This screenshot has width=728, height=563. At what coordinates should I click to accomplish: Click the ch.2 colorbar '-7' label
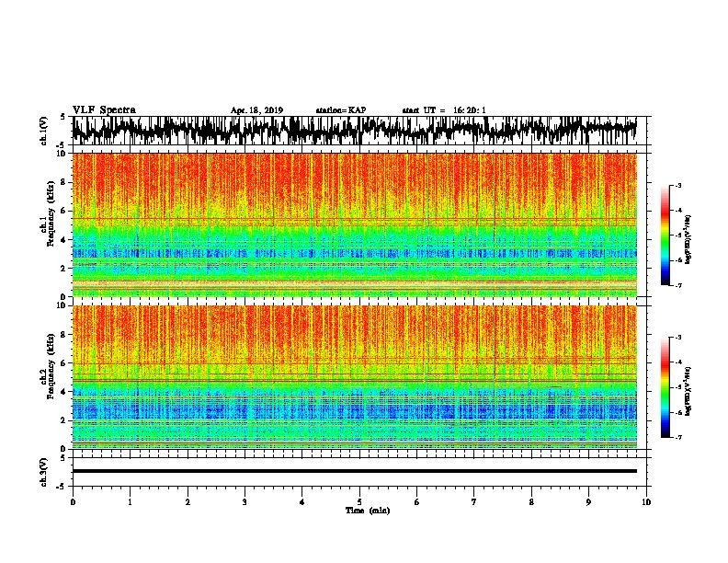(677, 437)
